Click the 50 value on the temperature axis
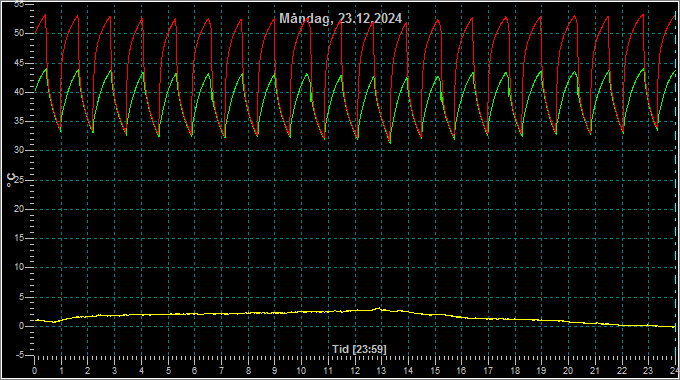The height and width of the screenshot is (380, 680). click(18, 33)
